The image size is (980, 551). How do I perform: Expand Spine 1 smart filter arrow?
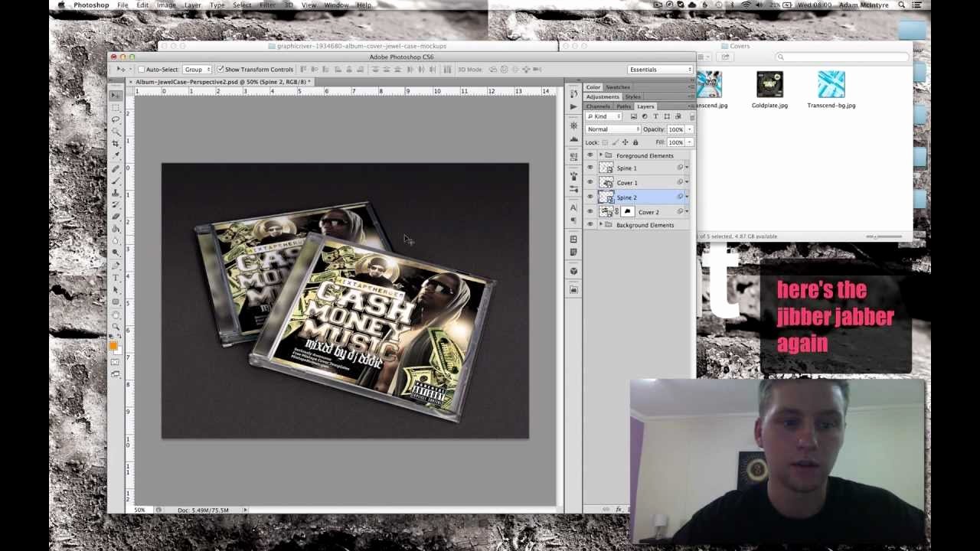pyautogui.click(x=687, y=168)
